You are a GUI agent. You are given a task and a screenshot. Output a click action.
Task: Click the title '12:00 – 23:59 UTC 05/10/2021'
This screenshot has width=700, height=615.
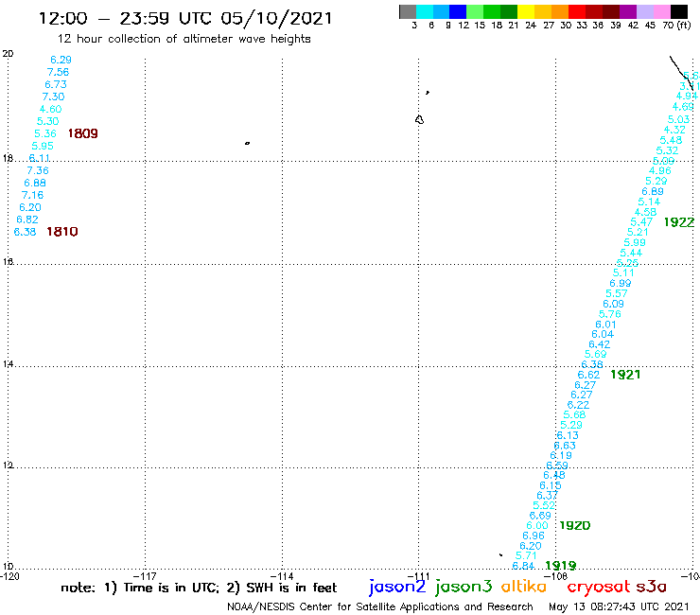pos(185,19)
